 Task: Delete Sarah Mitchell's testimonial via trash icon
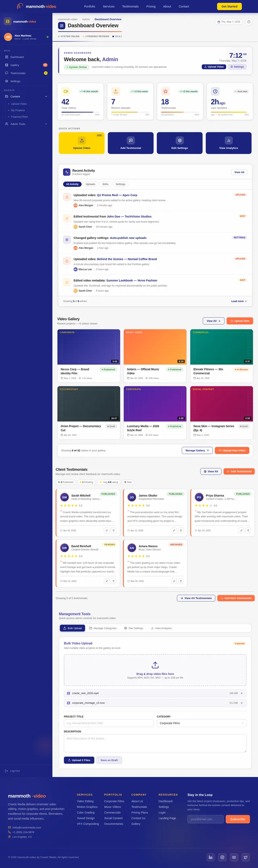(114, 530)
